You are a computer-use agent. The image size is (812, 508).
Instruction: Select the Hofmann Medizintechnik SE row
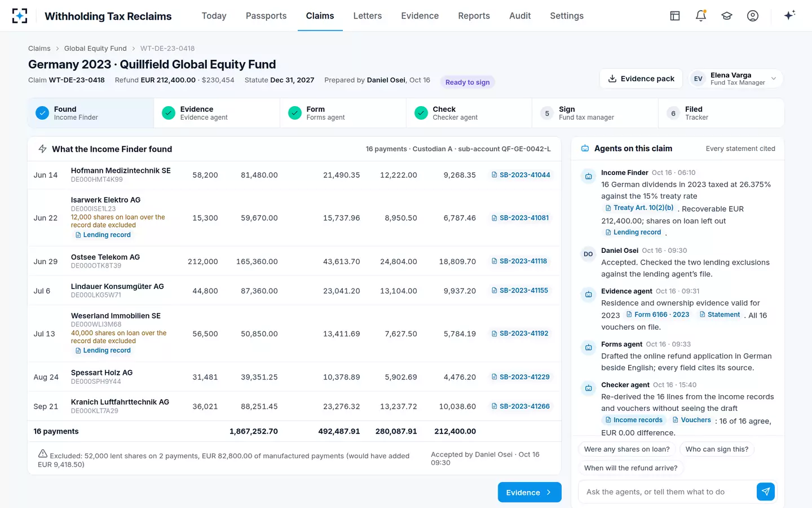point(294,175)
